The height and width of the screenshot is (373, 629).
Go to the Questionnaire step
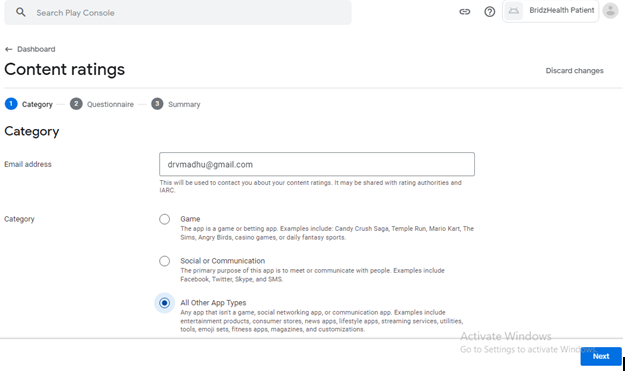pos(110,104)
